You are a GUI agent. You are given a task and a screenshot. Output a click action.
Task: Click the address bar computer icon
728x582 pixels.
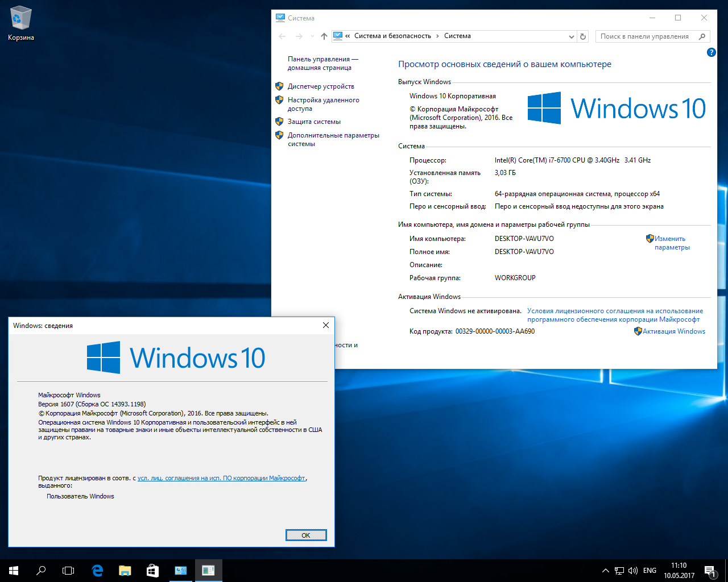pos(338,36)
